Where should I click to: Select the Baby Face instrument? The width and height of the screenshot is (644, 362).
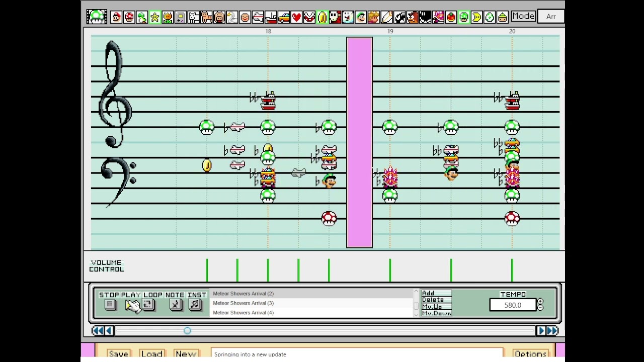pos(245,17)
